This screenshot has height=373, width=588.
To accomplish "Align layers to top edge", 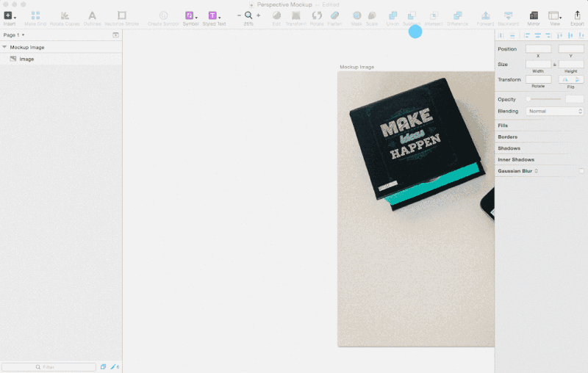I will [559, 35].
